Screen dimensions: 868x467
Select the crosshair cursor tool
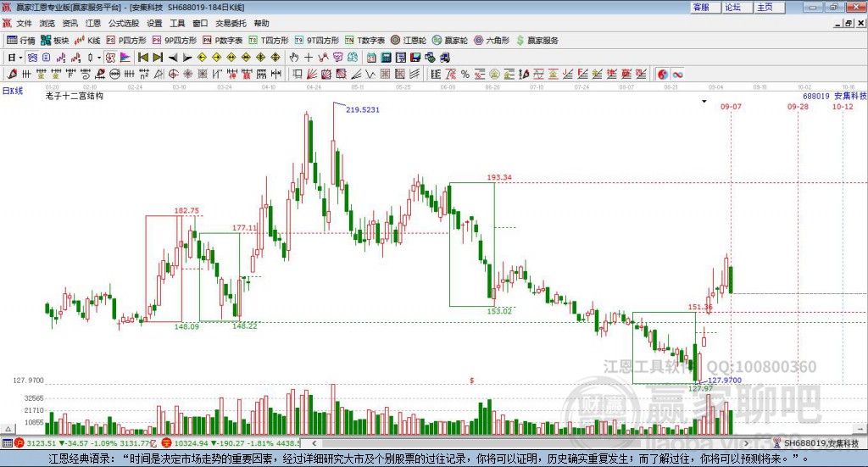coord(309,58)
